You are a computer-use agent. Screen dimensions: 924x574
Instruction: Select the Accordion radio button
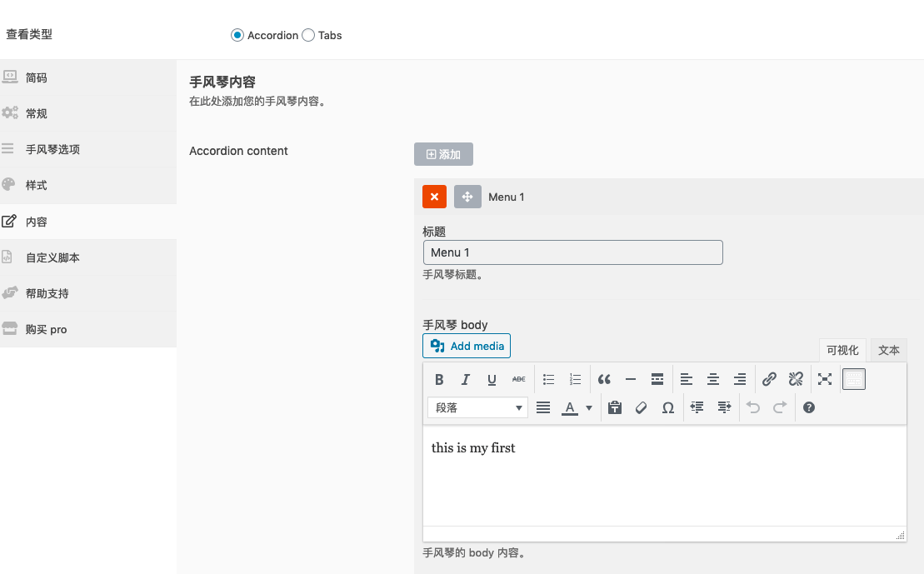coord(237,35)
